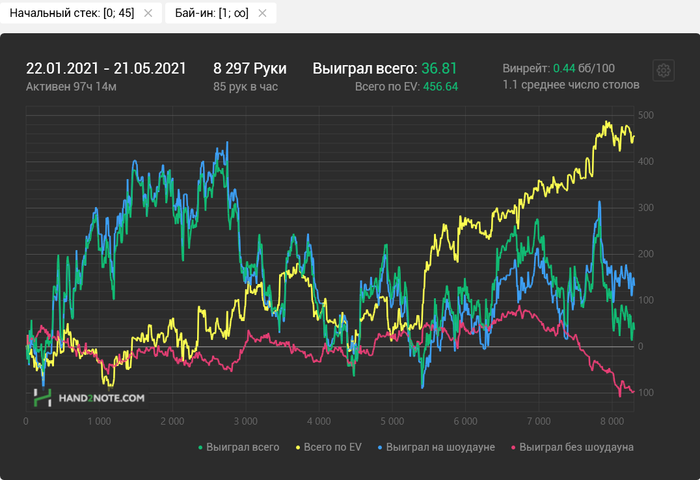Click the winrate value 0.44 бб/100
Screen dimensions: 700x480
(x=584, y=68)
